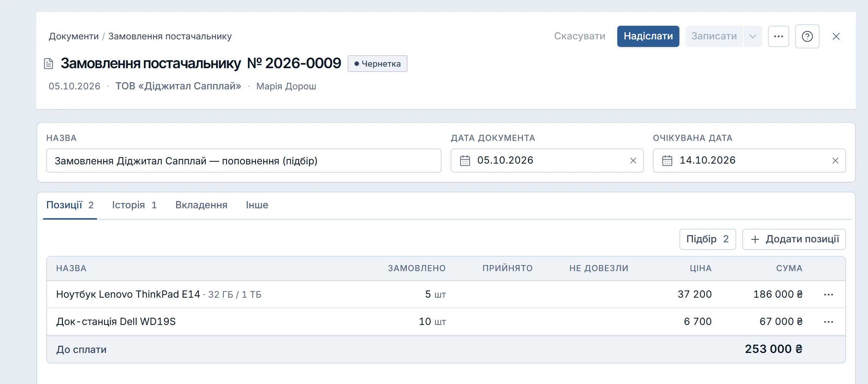
Task: Switch to the Історія tab
Action: tap(134, 205)
